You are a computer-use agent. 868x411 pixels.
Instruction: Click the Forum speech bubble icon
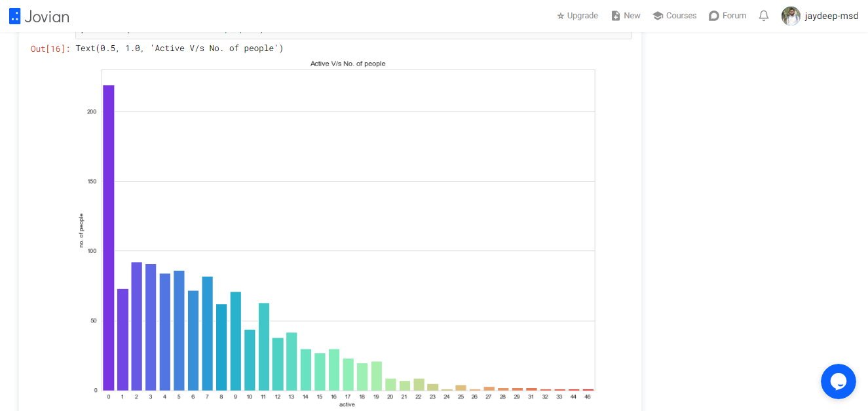[714, 16]
